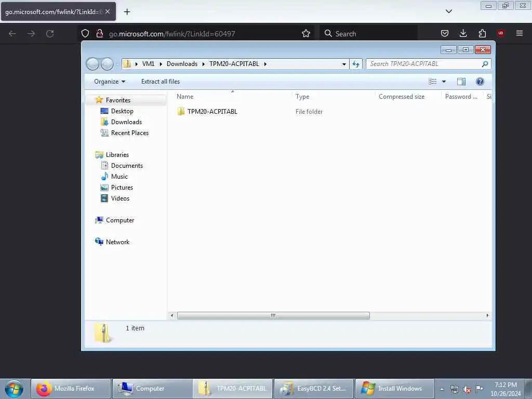The width and height of the screenshot is (532, 399).
Task: Bookmark this page with star
Action: pos(305,33)
